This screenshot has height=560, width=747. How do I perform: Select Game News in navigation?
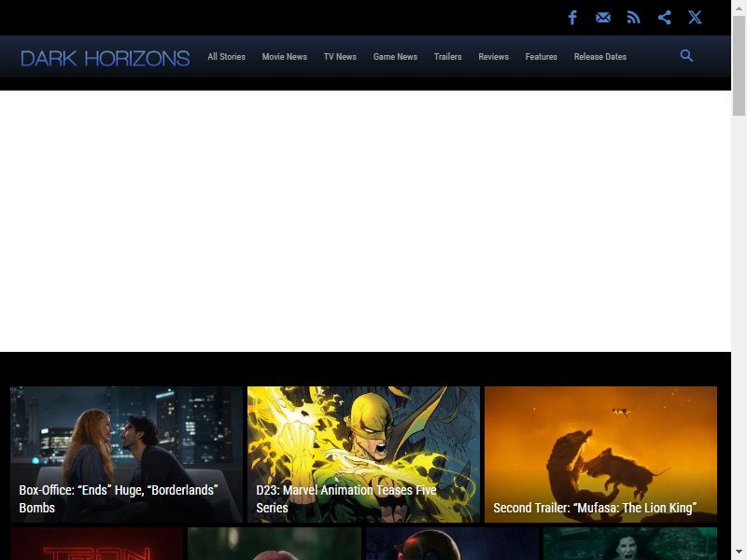395,57
